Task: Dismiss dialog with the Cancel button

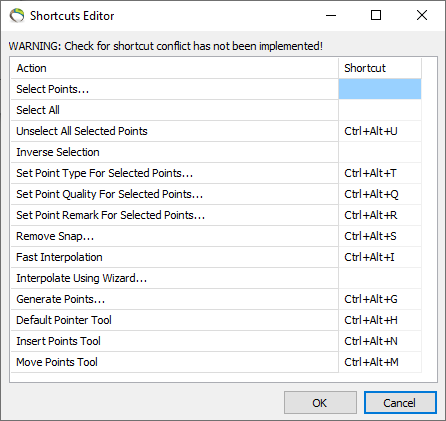Action: point(400,403)
